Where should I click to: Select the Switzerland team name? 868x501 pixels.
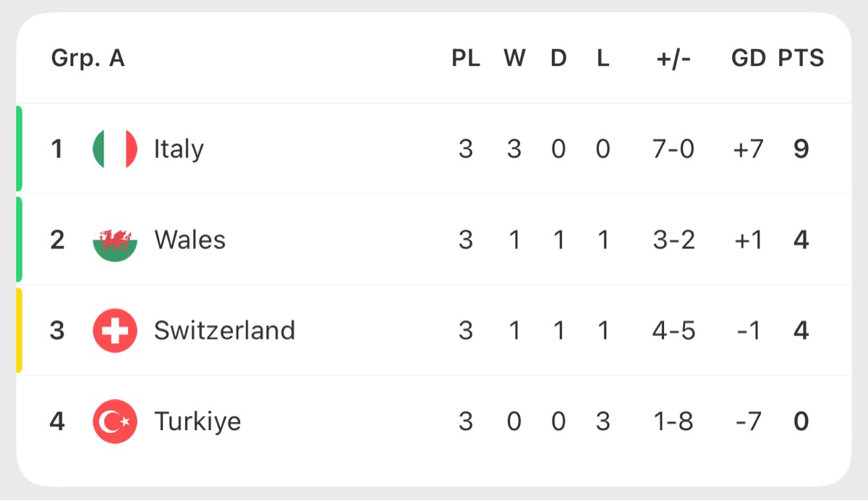click(224, 331)
